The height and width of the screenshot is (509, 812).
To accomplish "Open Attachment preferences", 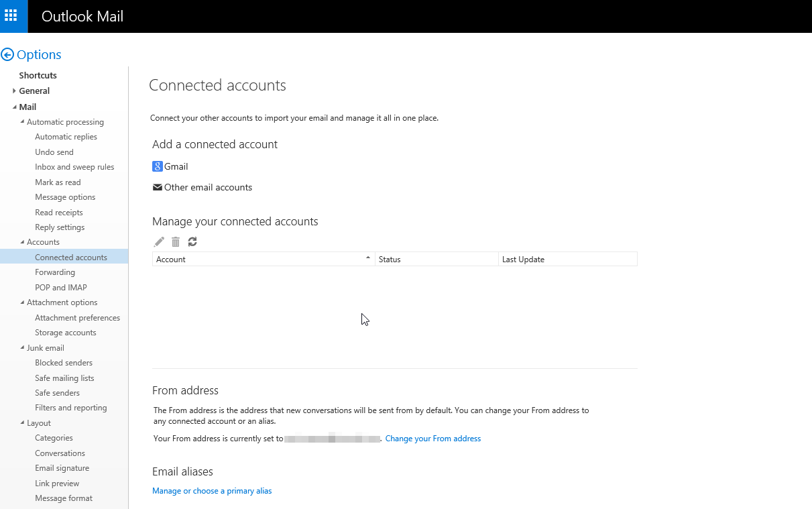I will [77, 318].
